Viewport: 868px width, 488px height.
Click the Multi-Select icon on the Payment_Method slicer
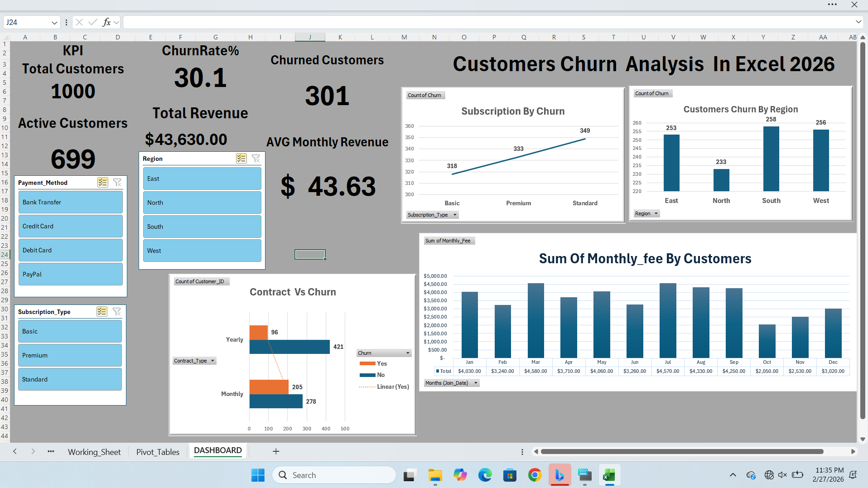(102, 183)
